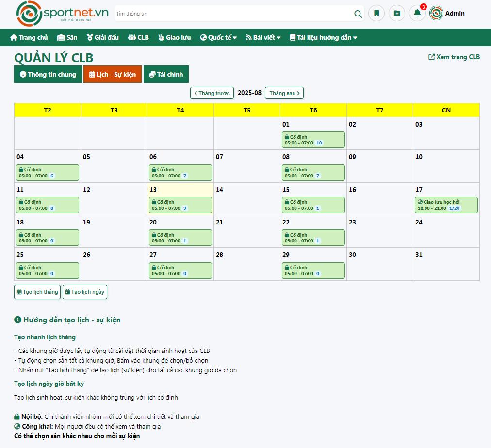
Task: Open Xem trang CLB link
Action: [x=454, y=57]
